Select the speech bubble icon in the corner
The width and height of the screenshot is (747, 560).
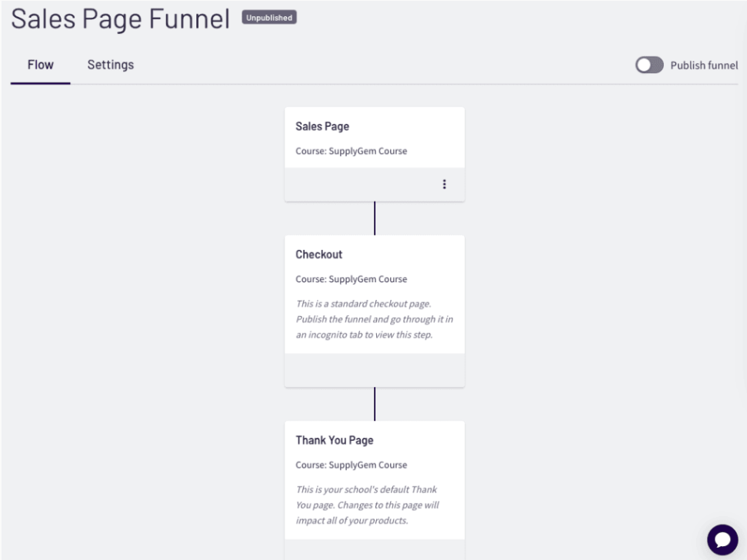[722, 538]
